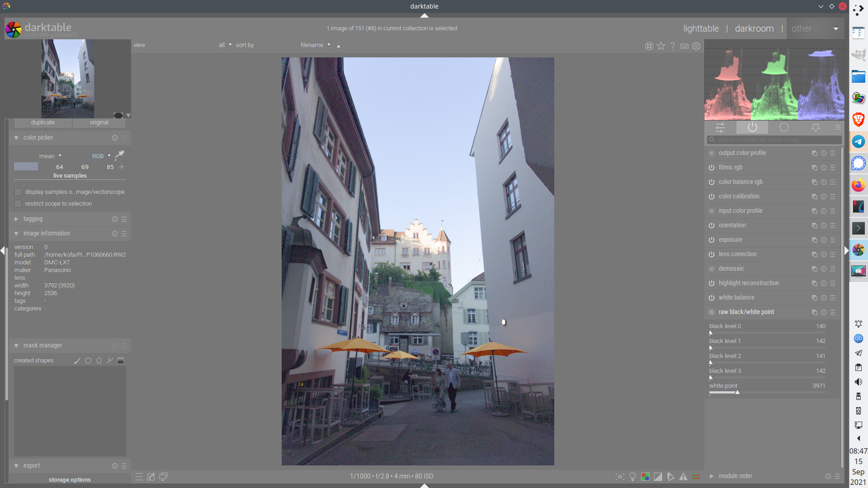The image size is (868, 488).
Task: Click the circle mask shape icon
Action: (x=88, y=361)
